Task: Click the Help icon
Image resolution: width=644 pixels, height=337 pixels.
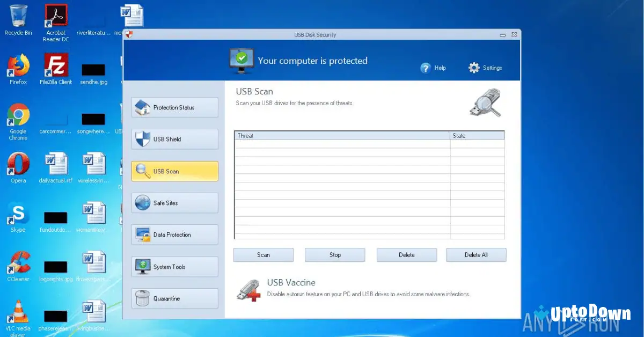Action: click(x=426, y=68)
